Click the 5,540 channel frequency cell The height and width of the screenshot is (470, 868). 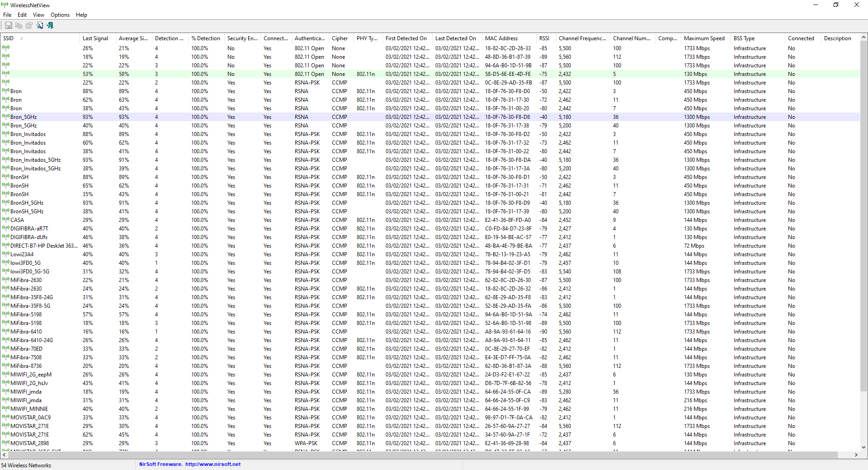(x=565, y=272)
